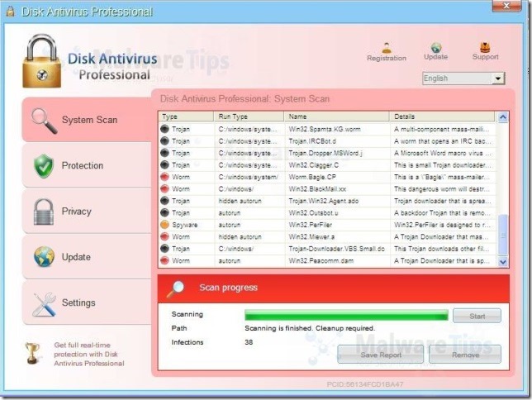Open the English language dropdown
Viewport: 532px width, 400px height.
coord(463,79)
